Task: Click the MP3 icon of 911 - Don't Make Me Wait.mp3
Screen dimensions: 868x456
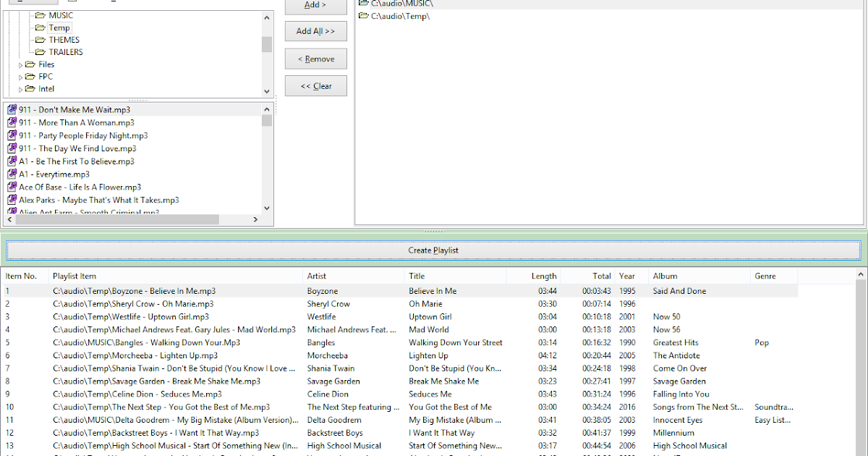Action: coord(12,110)
